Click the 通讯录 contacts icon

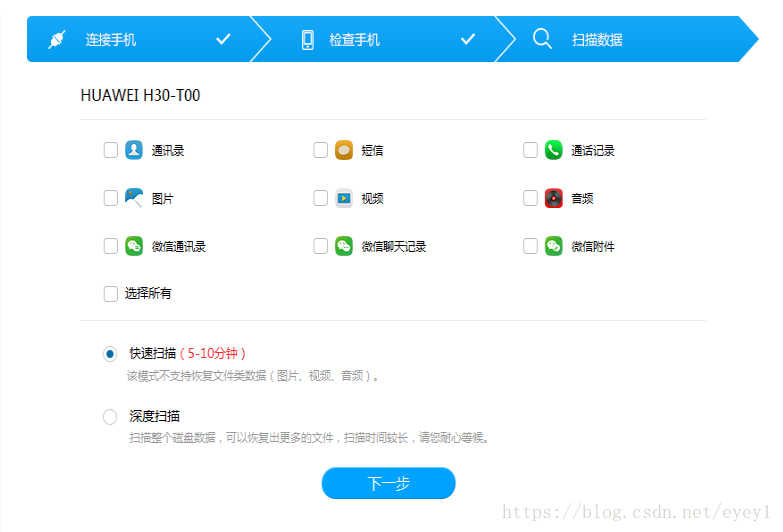click(134, 150)
